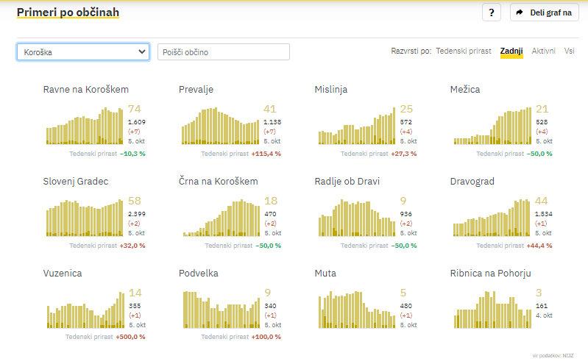Click the Črna na Koroškem title
The image size is (588, 364).
pos(219,181)
